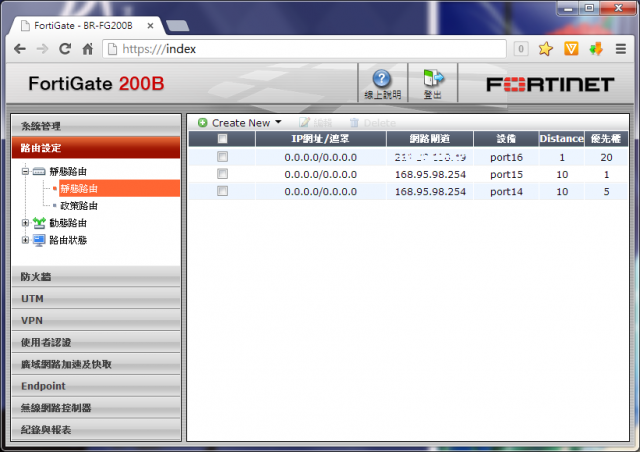Open the user authentication menu section
The width and height of the screenshot is (640, 452).
[x=96, y=342]
